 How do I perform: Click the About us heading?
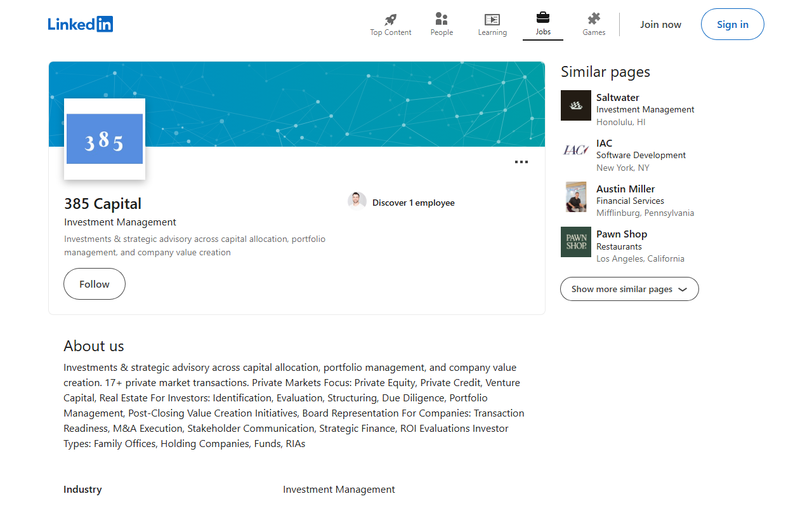94,346
